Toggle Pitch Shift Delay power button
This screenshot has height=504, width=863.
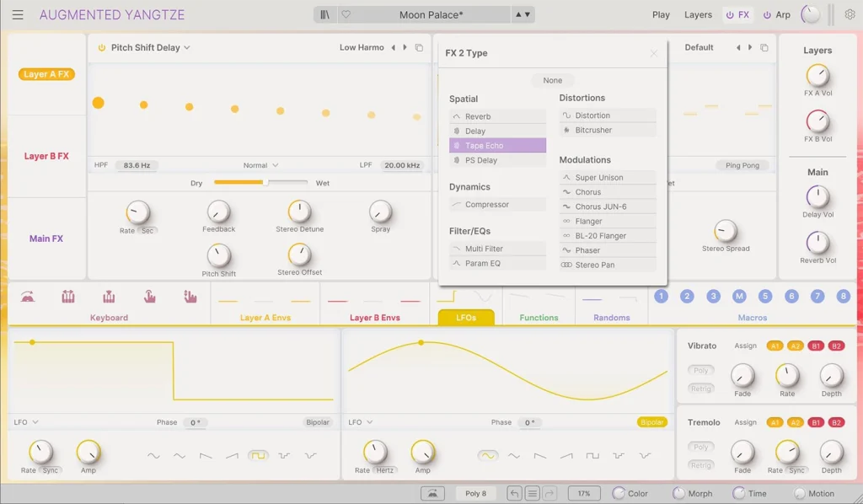click(x=102, y=48)
